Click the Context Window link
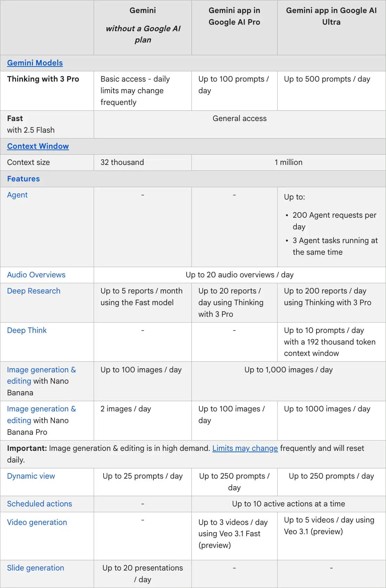Viewport: 386px width, 588px height. [38, 146]
